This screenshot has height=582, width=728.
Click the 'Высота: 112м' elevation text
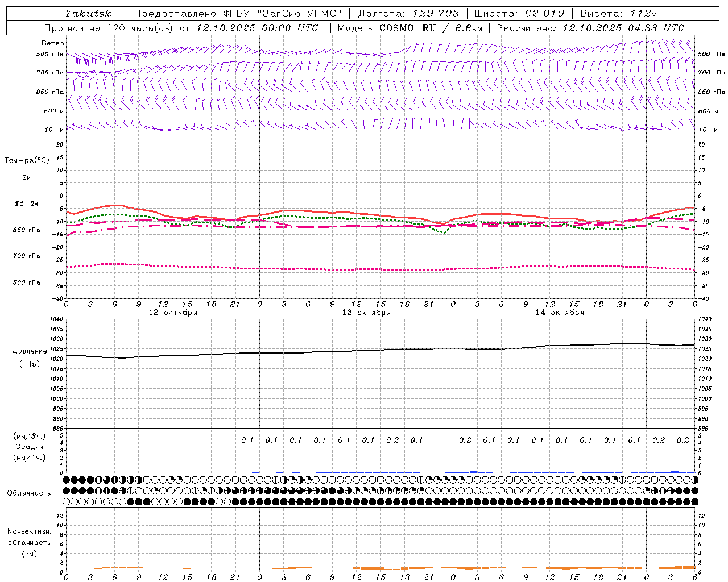[x=618, y=14]
